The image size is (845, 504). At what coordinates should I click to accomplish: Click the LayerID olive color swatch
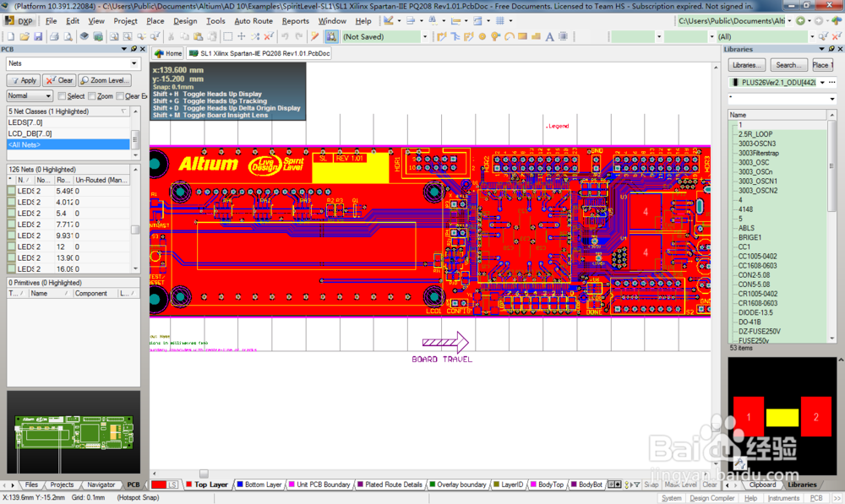point(496,485)
